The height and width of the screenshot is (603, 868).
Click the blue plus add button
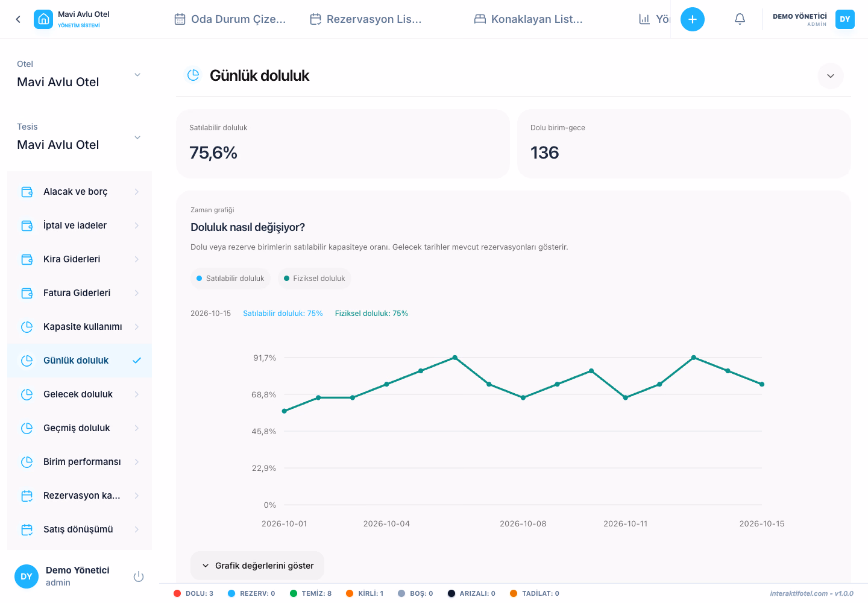(x=693, y=19)
